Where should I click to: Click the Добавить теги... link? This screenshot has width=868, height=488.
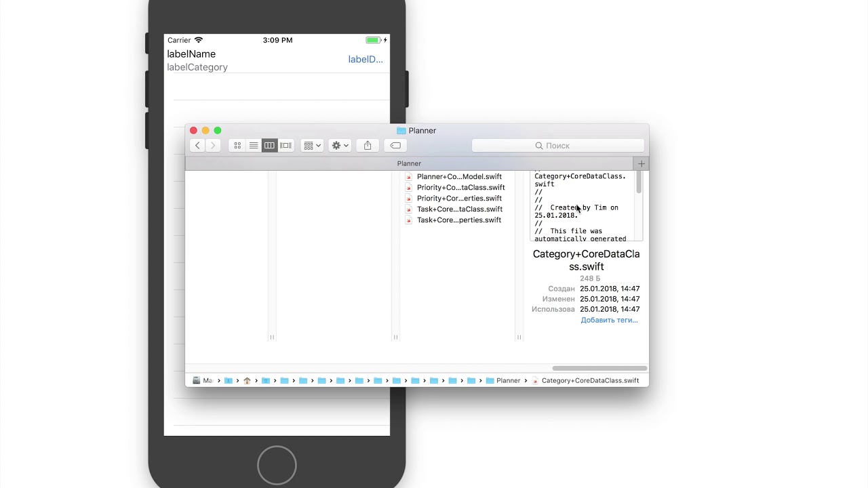(609, 320)
